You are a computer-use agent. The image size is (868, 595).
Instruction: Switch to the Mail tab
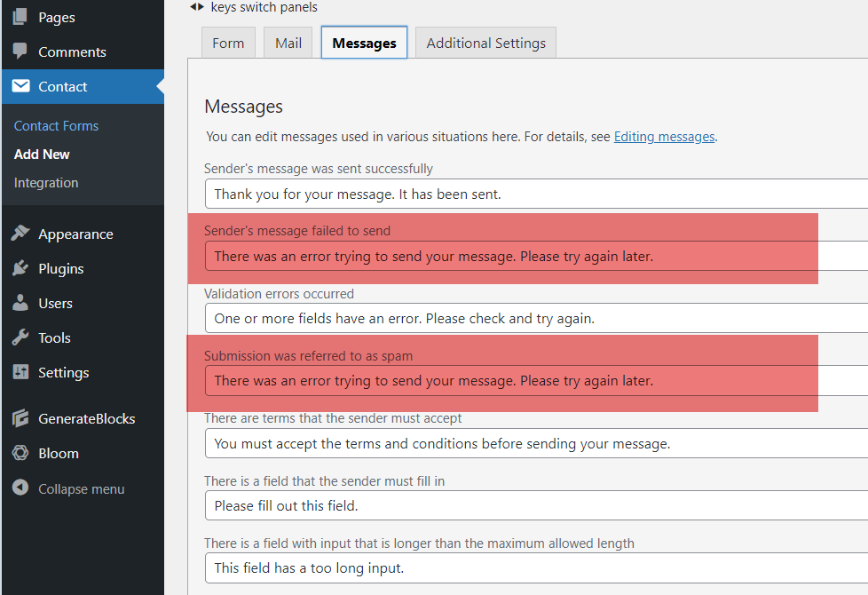288,43
